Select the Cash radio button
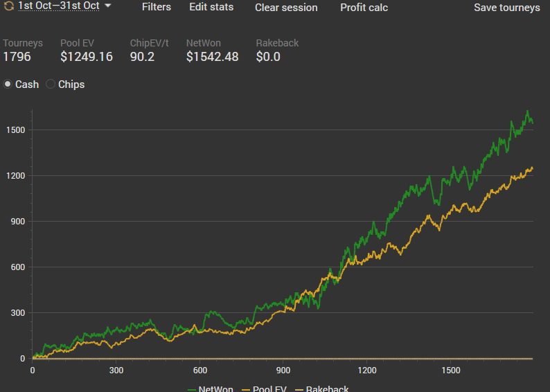This screenshot has height=392, width=550. (8, 84)
